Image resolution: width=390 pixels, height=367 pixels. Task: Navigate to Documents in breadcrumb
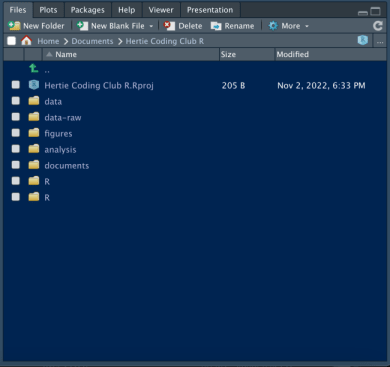pyautogui.click(x=92, y=41)
